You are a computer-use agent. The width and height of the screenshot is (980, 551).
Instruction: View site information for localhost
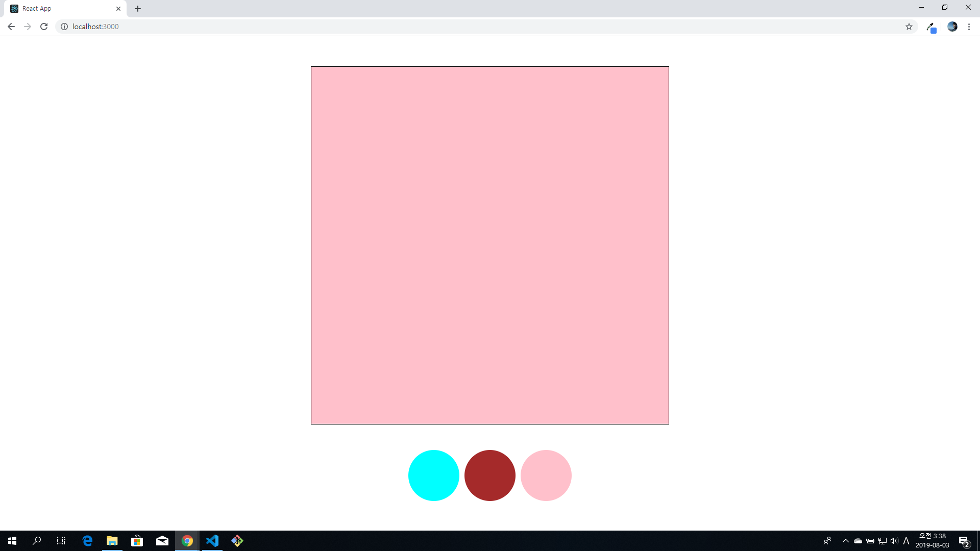click(x=64, y=27)
